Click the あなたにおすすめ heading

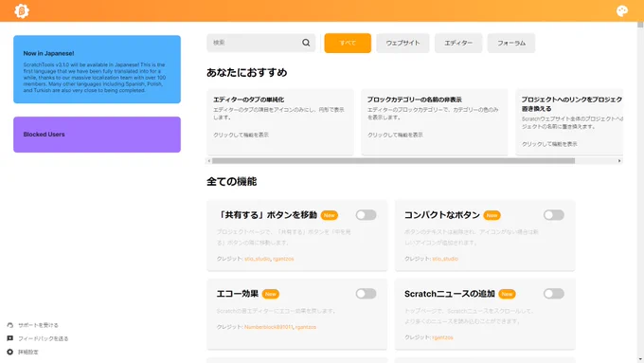tap(247, 72)
